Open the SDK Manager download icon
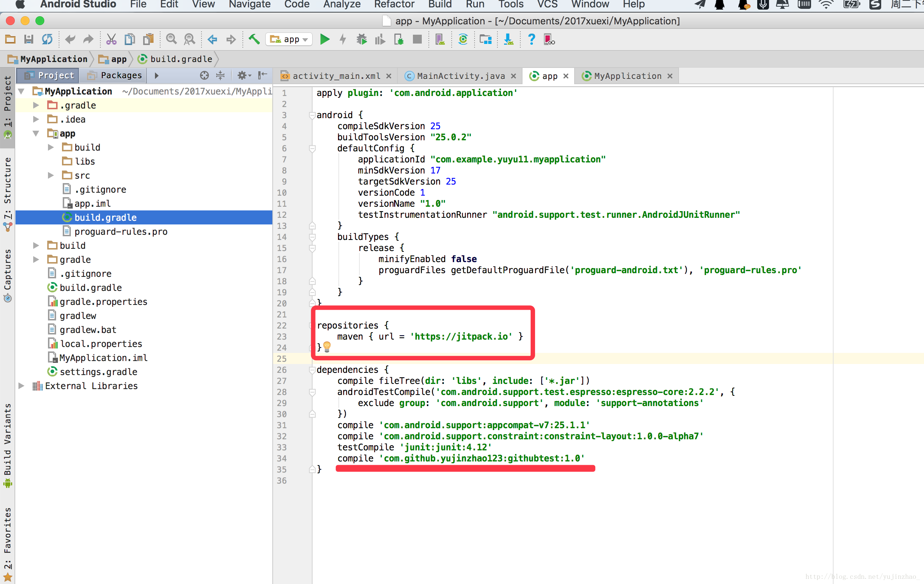The width and height of the screenshot is (924, 584). 508,39
